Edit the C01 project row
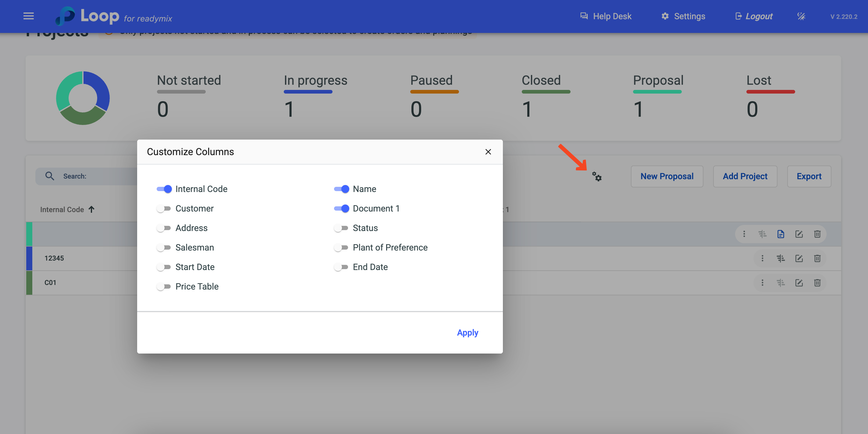Image resolution: width=868 pixels, height=434 pixels. pyautogui.click(x=799, y=283)
